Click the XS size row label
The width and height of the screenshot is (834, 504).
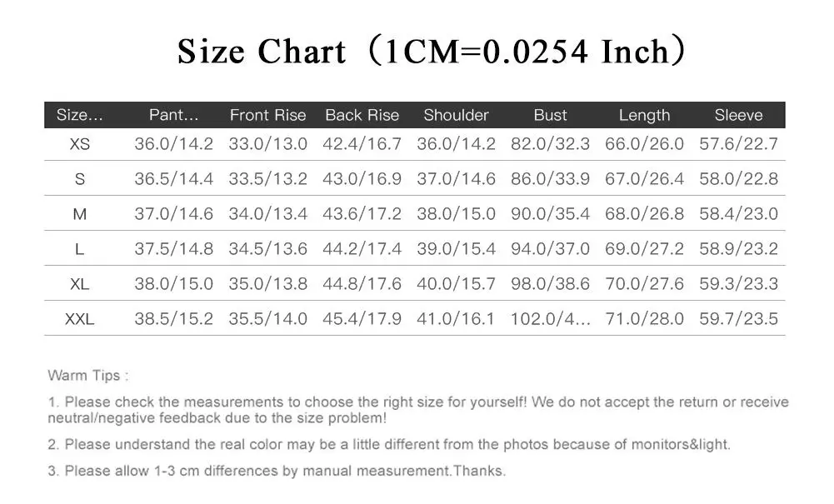(x=80, y=144)
